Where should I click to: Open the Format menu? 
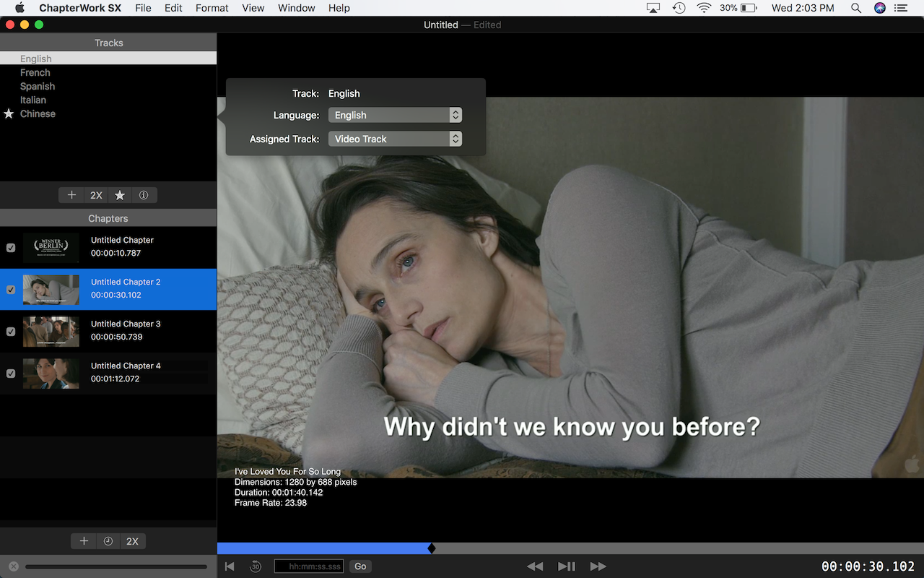(212, 8)
